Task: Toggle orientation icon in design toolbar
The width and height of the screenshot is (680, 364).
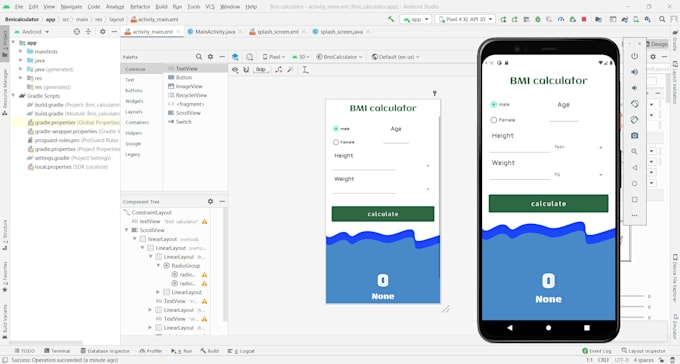Action: [x=249, y=57]
